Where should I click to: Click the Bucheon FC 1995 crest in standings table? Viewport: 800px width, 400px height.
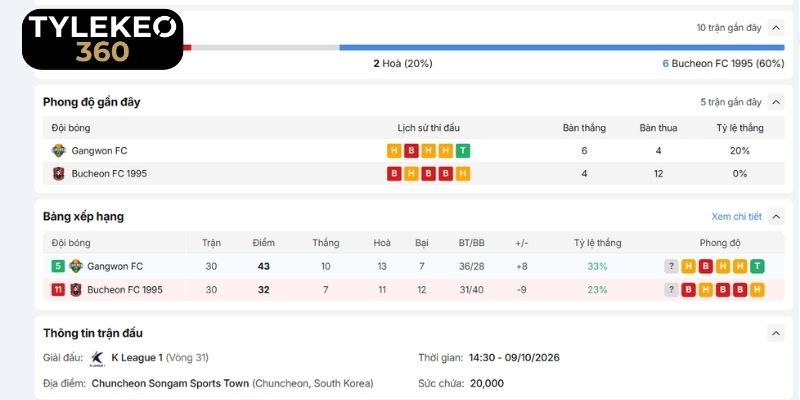[x=76, y=290]
